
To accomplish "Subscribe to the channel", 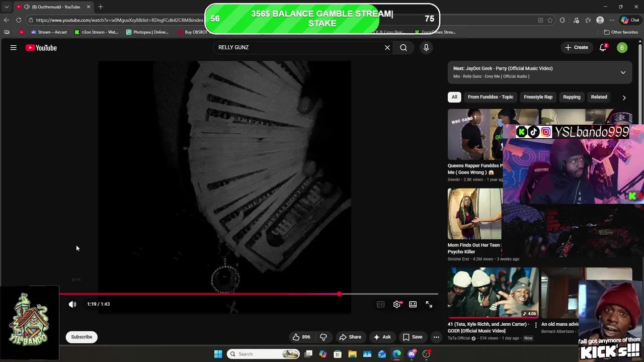I will 82,337.
